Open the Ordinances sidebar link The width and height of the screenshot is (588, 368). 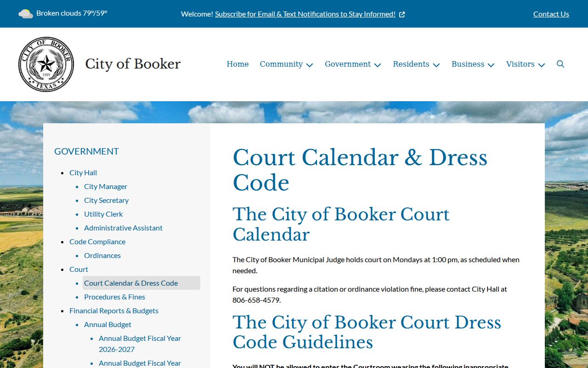coord(102,255)
